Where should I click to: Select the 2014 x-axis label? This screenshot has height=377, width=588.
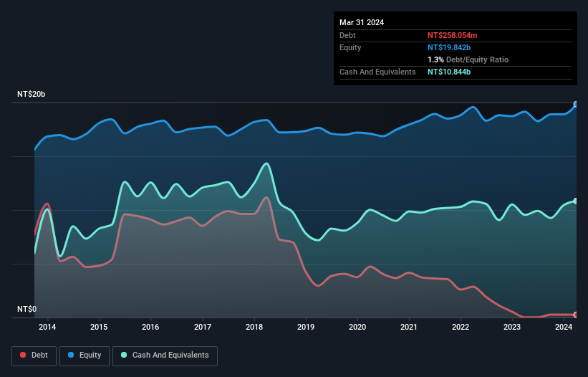[x=47, y=327]
